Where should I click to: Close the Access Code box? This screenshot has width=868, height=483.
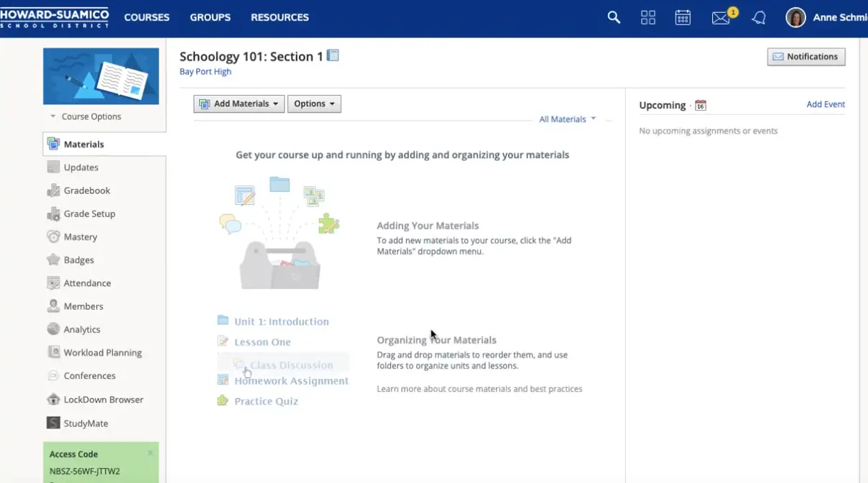tap(150, 453)
